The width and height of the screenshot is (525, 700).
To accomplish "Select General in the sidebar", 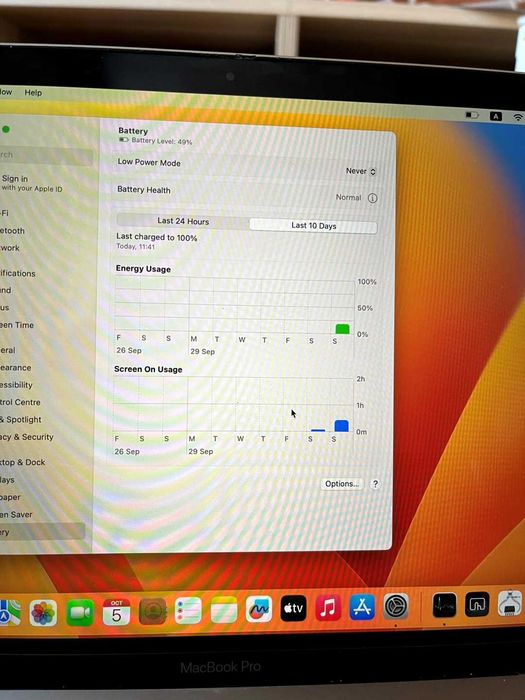I will 8,350.
